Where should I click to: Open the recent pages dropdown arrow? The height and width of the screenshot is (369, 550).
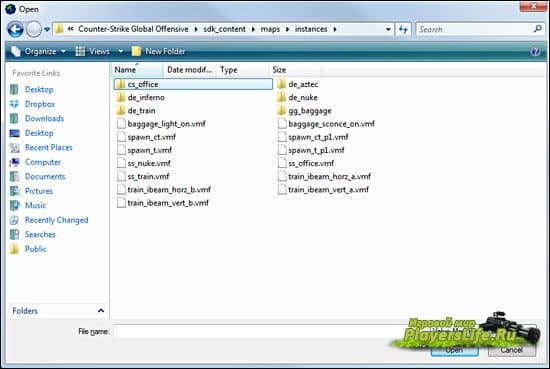(47, 29)
